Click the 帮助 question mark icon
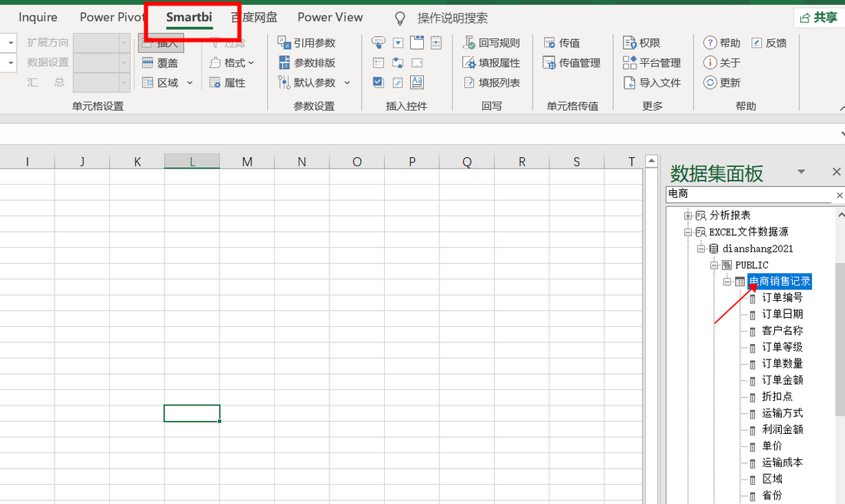 point(710,42)
